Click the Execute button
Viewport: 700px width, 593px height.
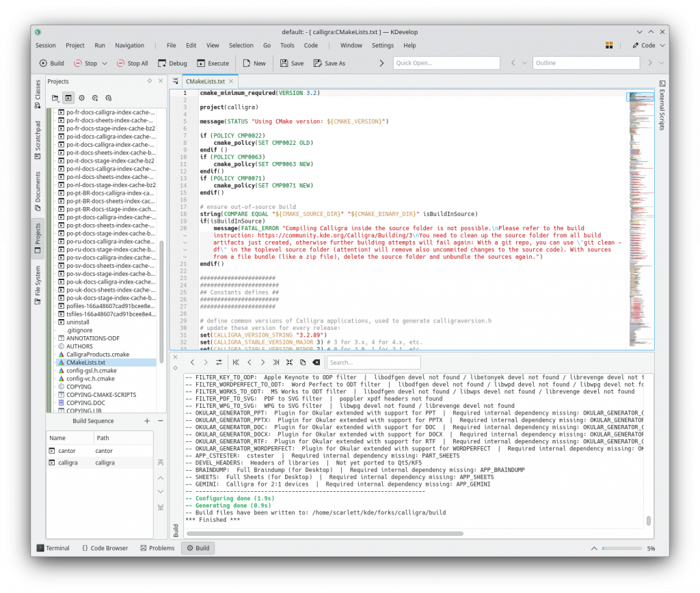[213, 64]
